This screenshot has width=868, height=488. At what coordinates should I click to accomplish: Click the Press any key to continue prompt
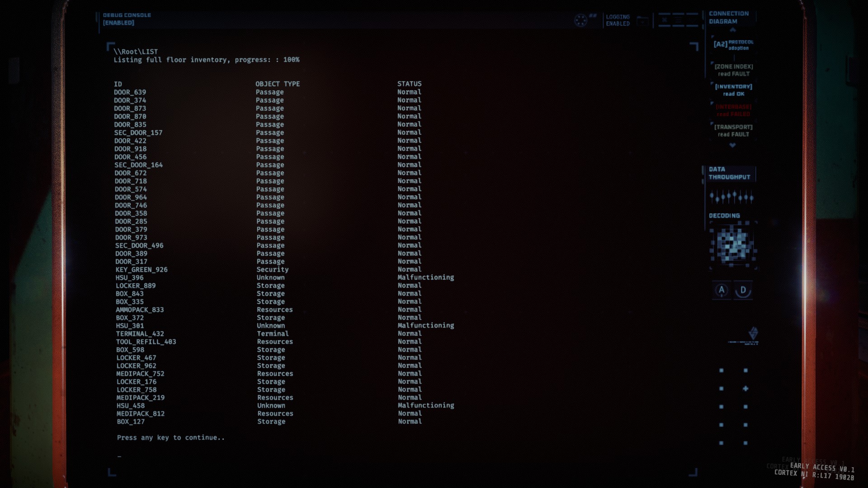170,437
